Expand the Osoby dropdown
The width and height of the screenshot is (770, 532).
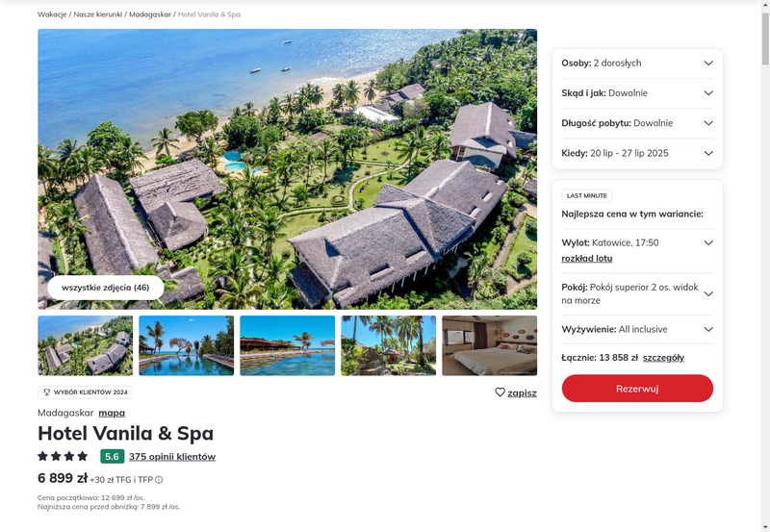[637, 63]
